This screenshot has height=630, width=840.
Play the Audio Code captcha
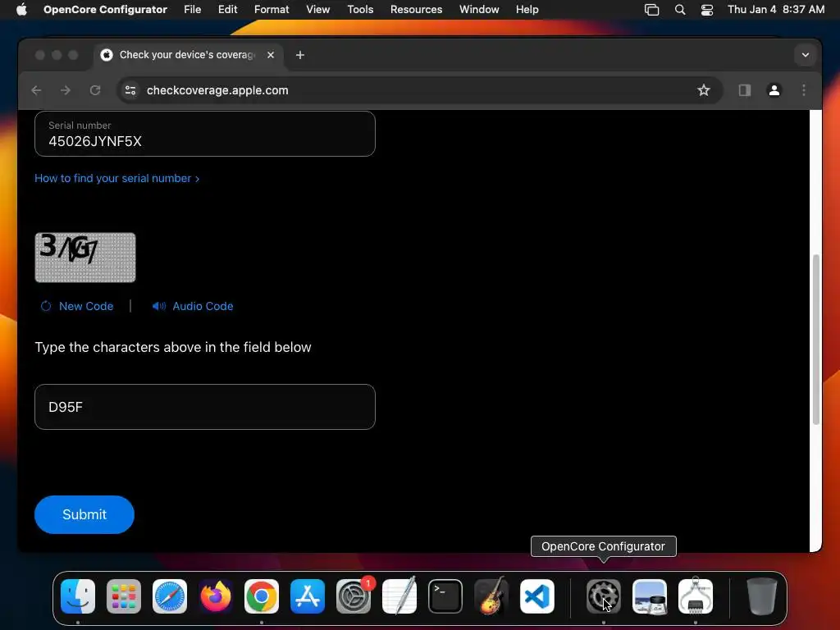[x=192, y=307]
